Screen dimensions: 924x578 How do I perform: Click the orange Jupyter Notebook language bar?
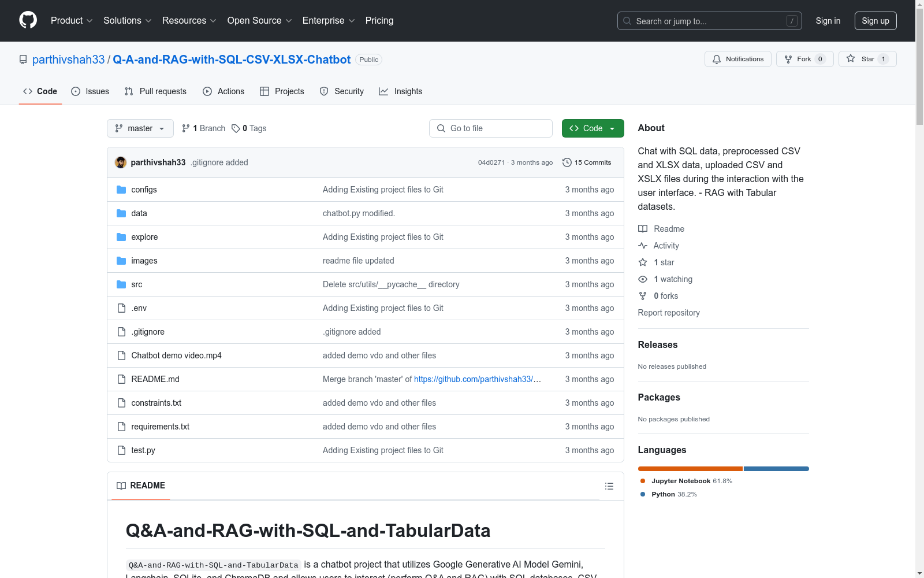[690, 469]
